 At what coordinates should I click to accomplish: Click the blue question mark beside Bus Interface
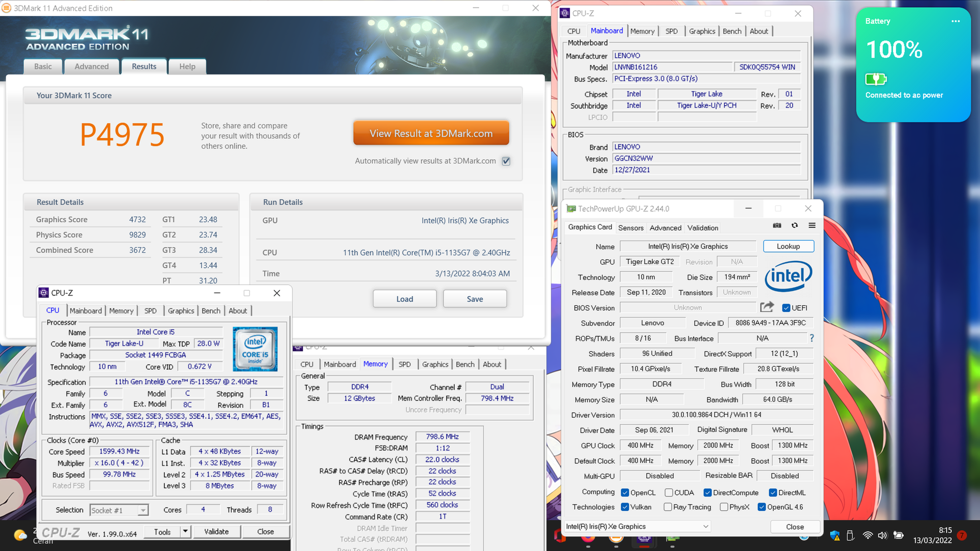click(x=812, y=338)
